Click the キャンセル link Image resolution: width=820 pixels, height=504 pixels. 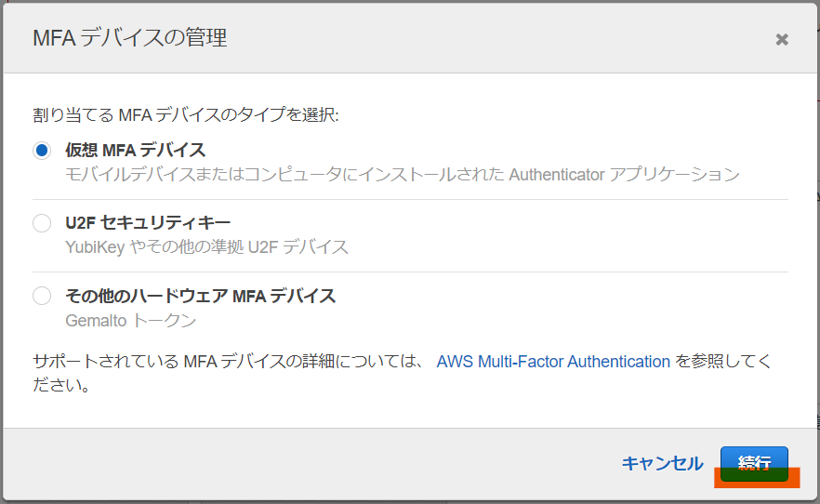(x=662, y=463)
